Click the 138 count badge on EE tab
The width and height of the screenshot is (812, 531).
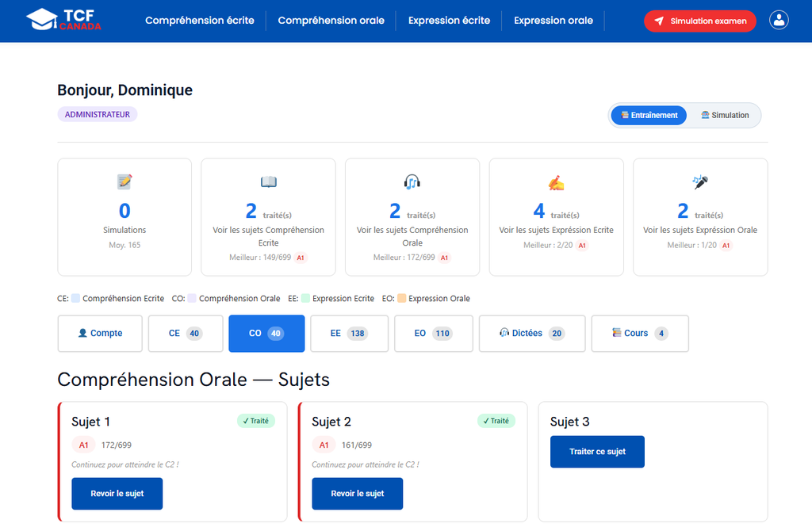pos(358,334)
